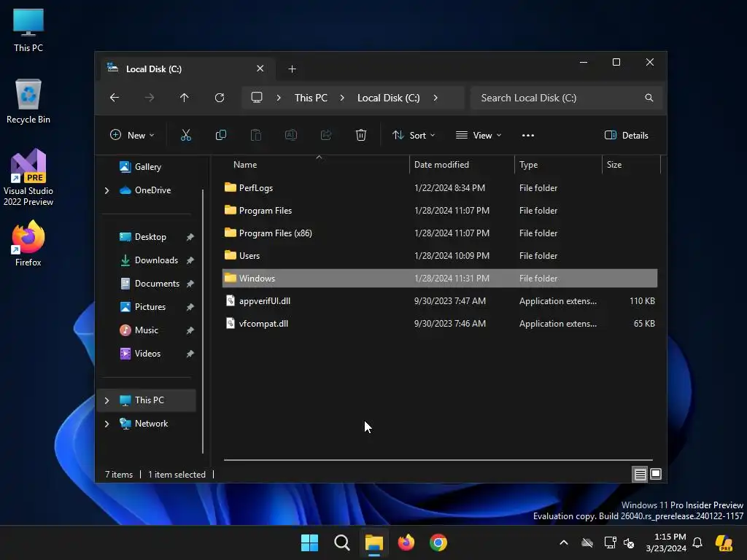Open the New item dropdown
This screenshot has width=747, height=560.
[x=133, y=135]
